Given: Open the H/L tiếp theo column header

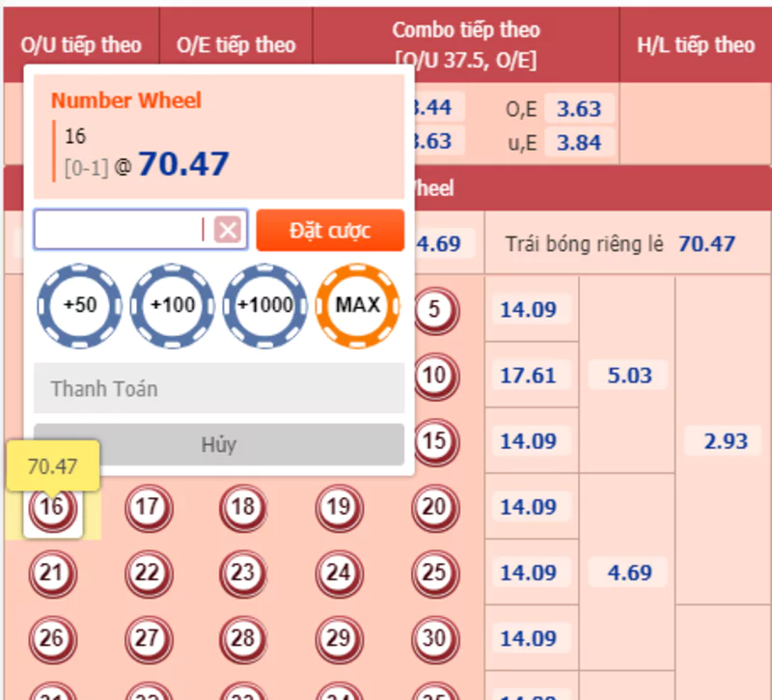Looking at the screenshot, I should point(696,45).
